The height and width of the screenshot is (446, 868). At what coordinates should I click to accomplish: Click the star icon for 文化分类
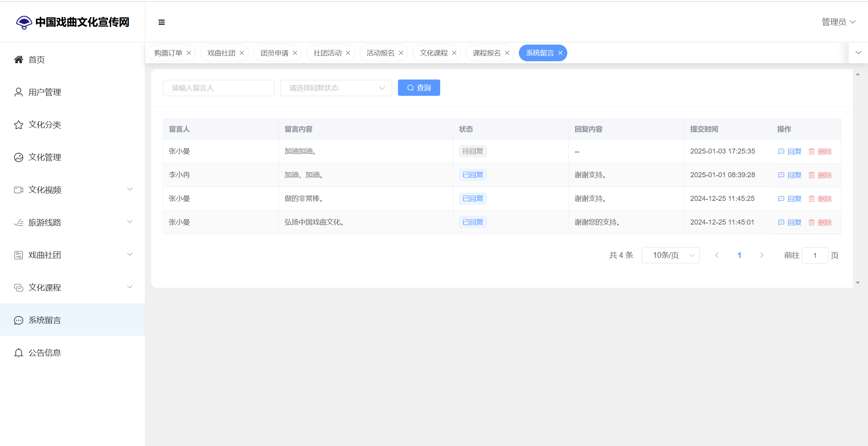click(x=19, y=124)
